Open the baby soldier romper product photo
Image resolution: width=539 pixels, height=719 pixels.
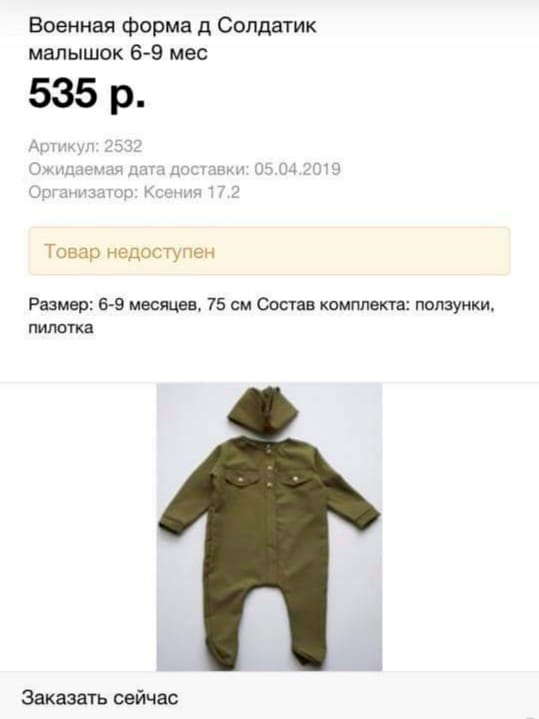269,527
